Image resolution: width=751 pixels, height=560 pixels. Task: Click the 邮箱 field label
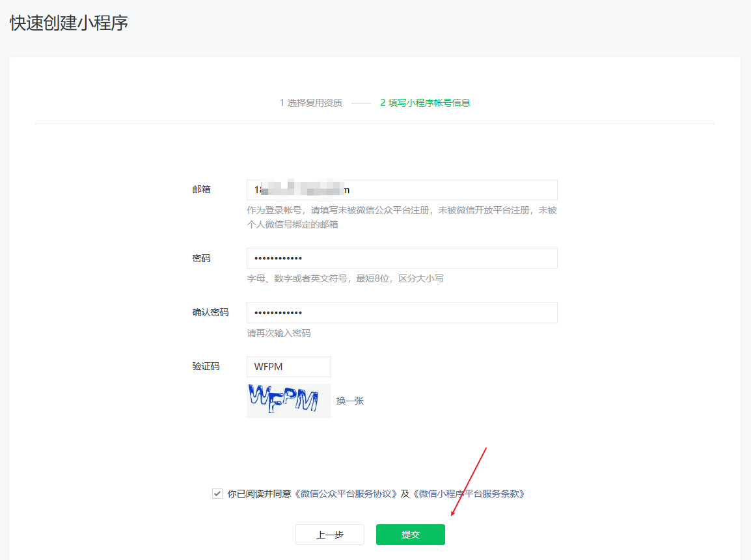click(x=201, y=189)
